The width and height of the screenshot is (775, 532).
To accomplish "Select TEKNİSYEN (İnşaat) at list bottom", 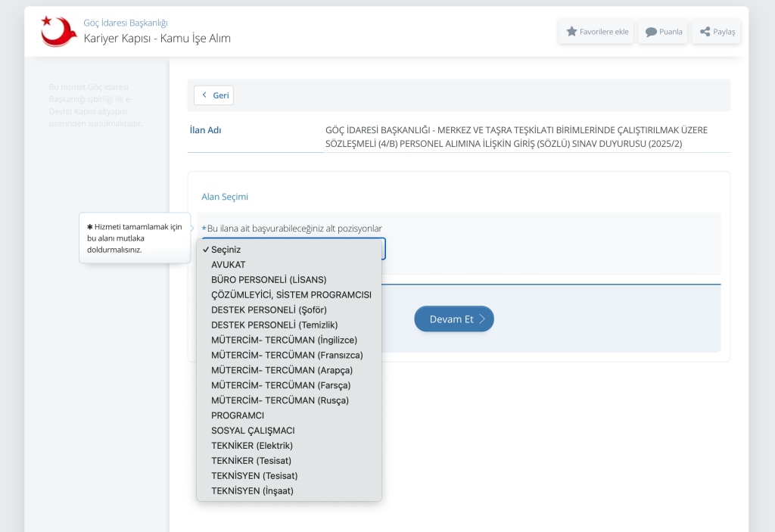I will (252, 491).
